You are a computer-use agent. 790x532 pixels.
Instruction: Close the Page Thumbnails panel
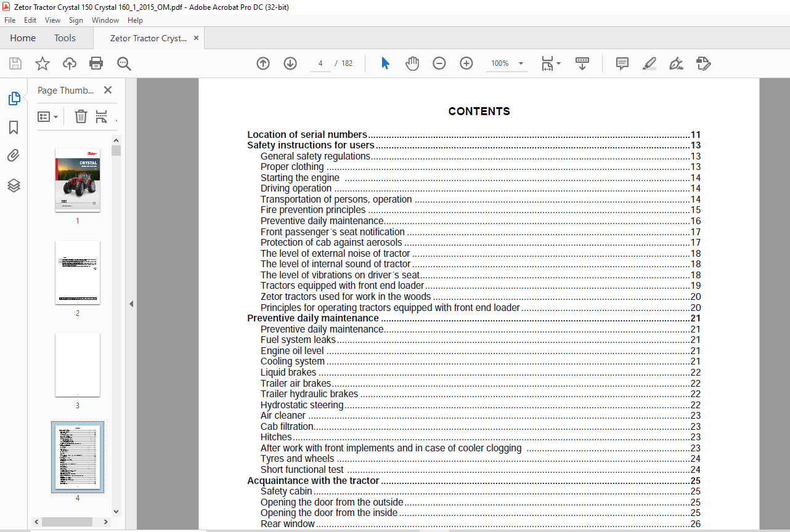point(108,90)
